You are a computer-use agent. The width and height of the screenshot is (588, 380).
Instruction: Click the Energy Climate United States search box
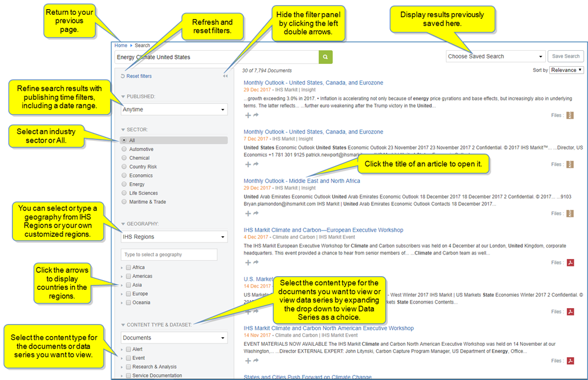[x=217, y=57]
